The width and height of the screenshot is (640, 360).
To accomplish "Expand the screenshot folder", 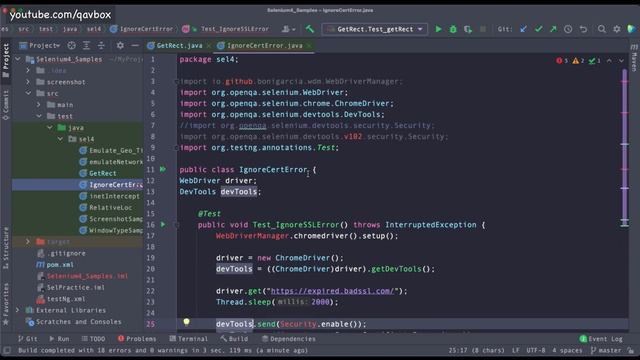I will (28, 82).
